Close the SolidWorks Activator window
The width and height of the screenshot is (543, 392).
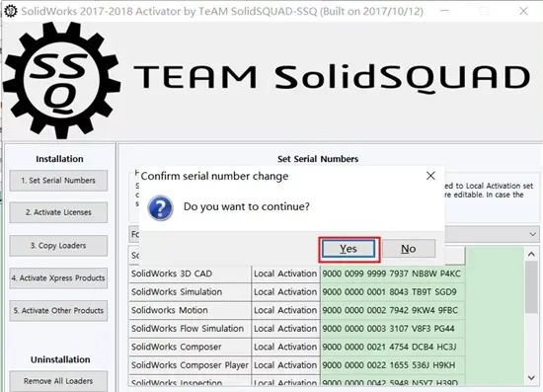pyautogui.click(x=523, y=11)
